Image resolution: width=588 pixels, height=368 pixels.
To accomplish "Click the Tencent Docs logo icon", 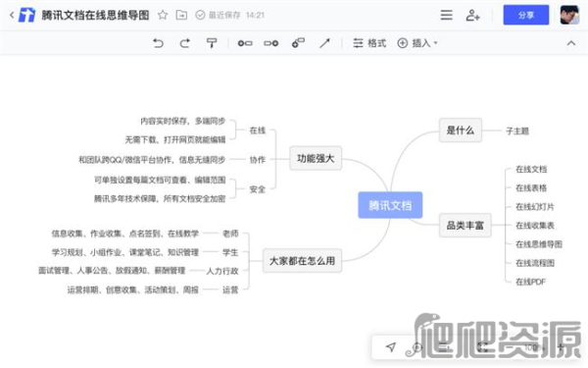I will click(x=27, y=15).
